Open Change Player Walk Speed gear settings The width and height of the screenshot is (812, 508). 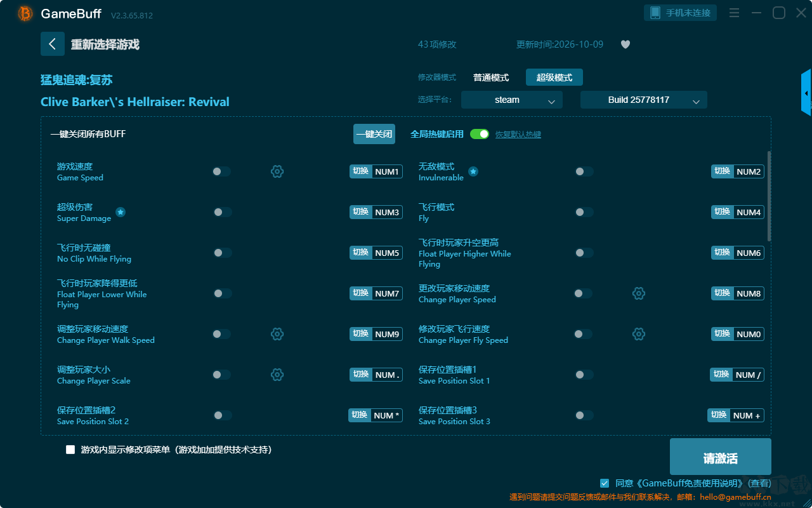pos(277,334)
